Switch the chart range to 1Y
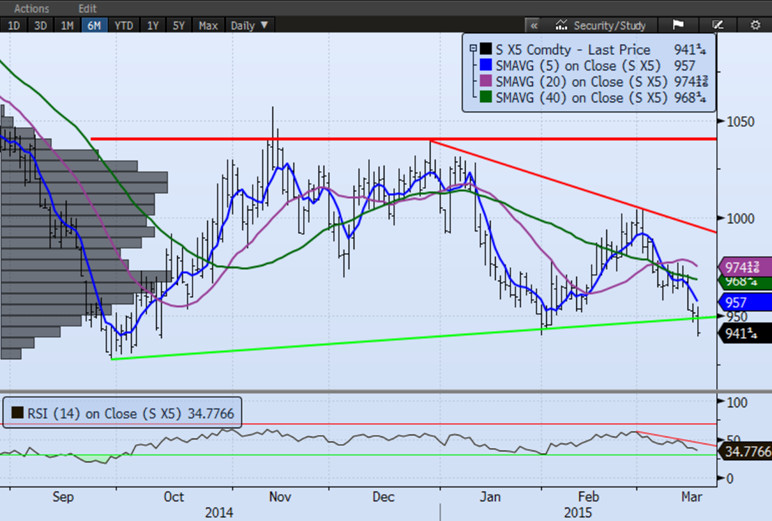 point(153,25)
